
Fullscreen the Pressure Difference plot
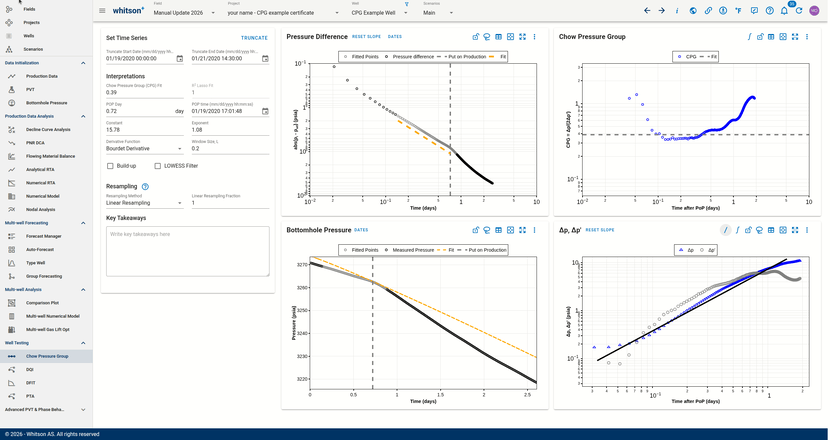[522, 37]
